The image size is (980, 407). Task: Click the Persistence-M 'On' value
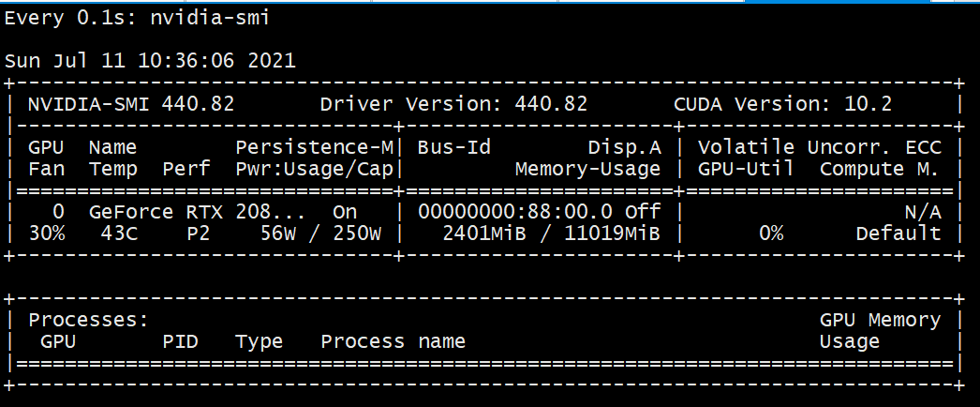(345, 212)
